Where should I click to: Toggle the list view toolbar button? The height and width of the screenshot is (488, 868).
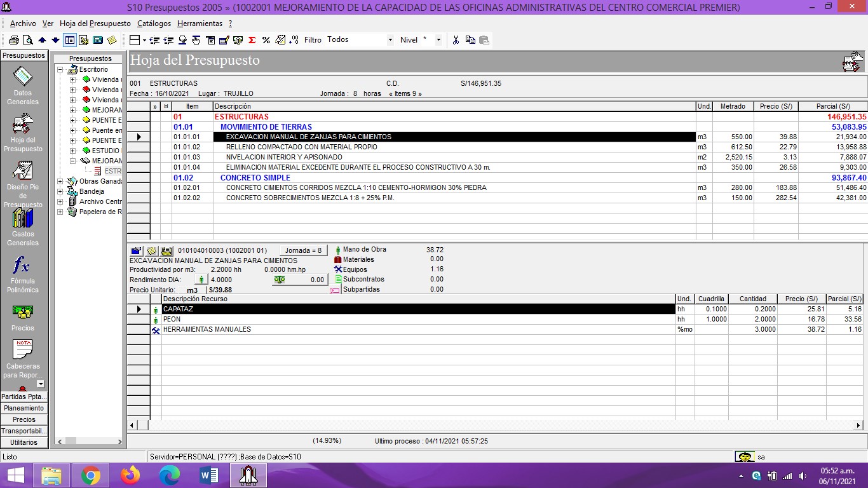tap(70, 40)
